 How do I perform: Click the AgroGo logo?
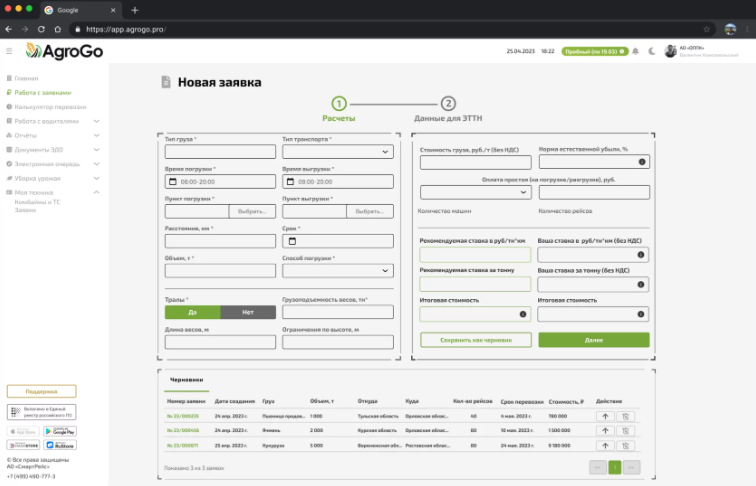pos(64,51)
